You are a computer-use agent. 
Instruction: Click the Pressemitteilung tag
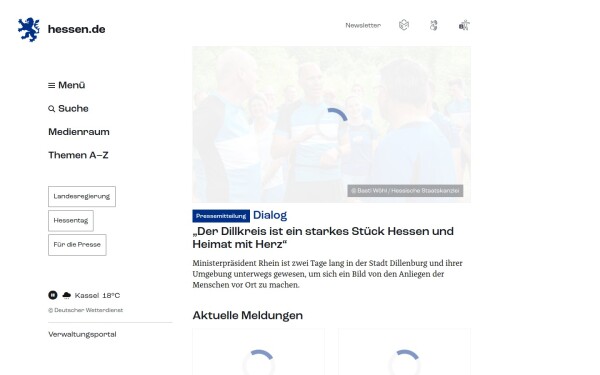coord(221,216)
